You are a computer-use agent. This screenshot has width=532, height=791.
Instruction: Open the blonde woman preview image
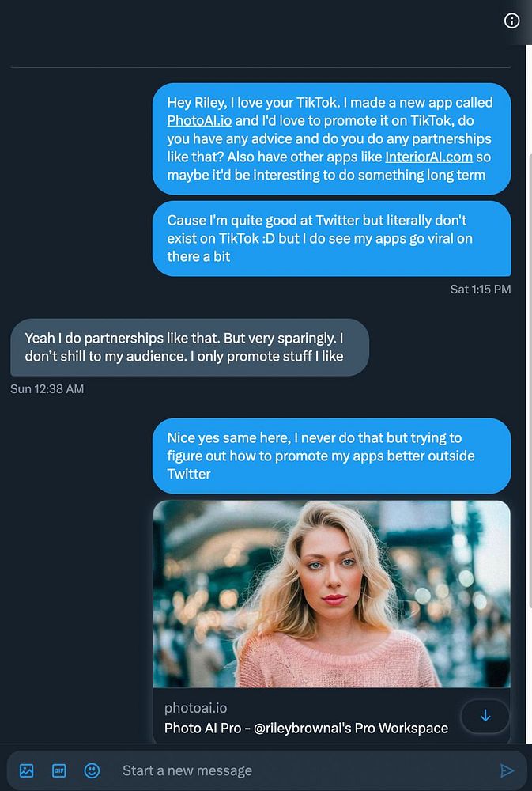click(331, 593)
